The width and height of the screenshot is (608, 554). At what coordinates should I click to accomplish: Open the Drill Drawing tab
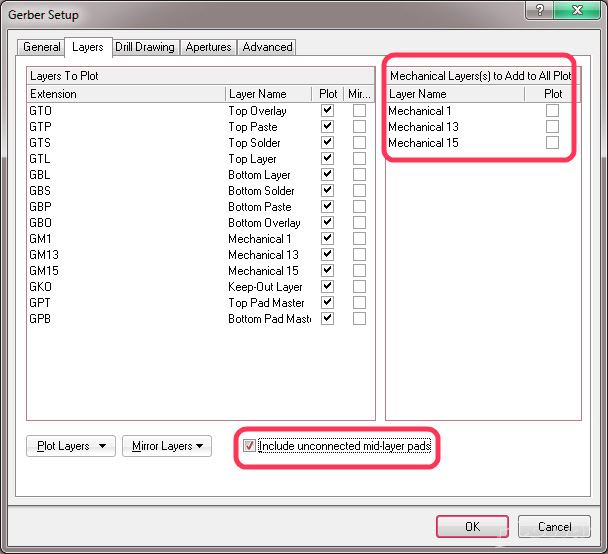(x=144, y=47)
